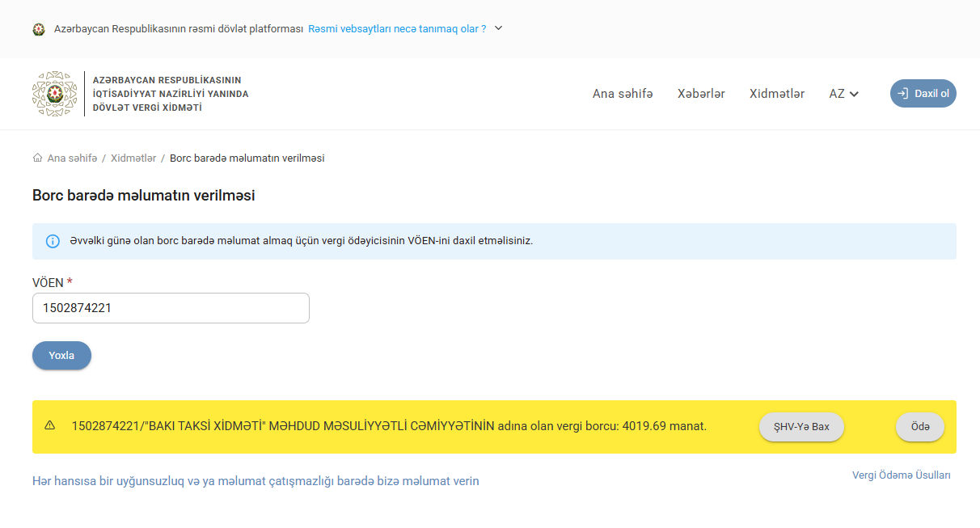Viewport: 980px width, 528px height.
Task: Open Xidmətlər in the top navigation
Action: click(x=776, y=94)
